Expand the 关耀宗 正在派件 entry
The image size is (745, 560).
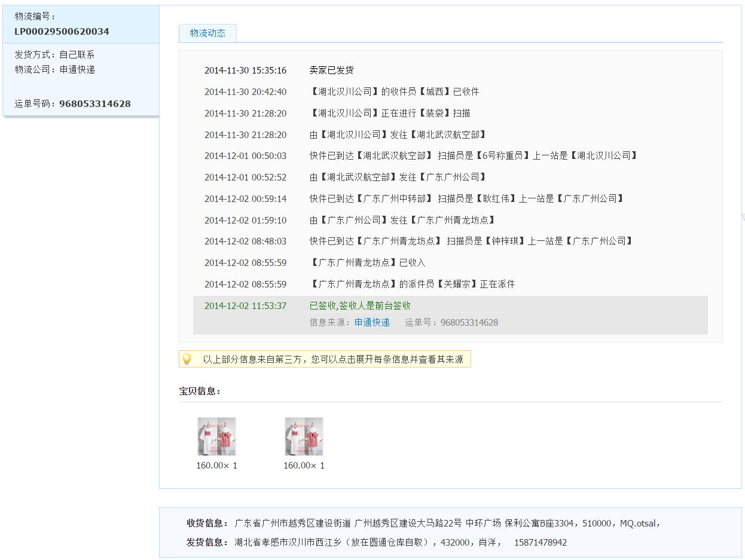coord(412,284)
